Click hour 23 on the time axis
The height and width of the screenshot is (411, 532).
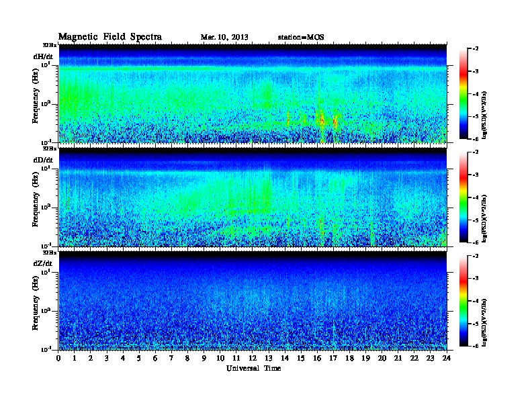click(430, 359)
